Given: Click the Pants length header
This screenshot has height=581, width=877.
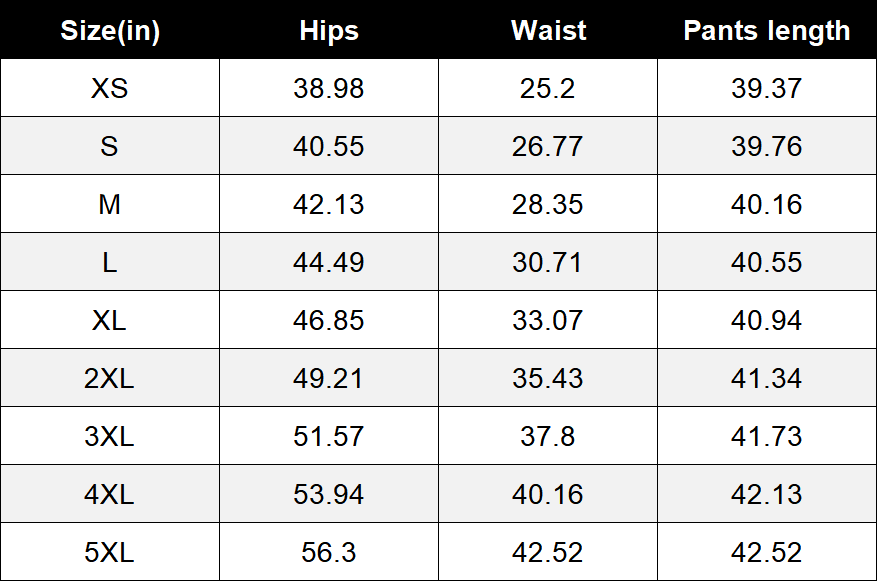Looking at the screenshot, I should tap(766, 31).
